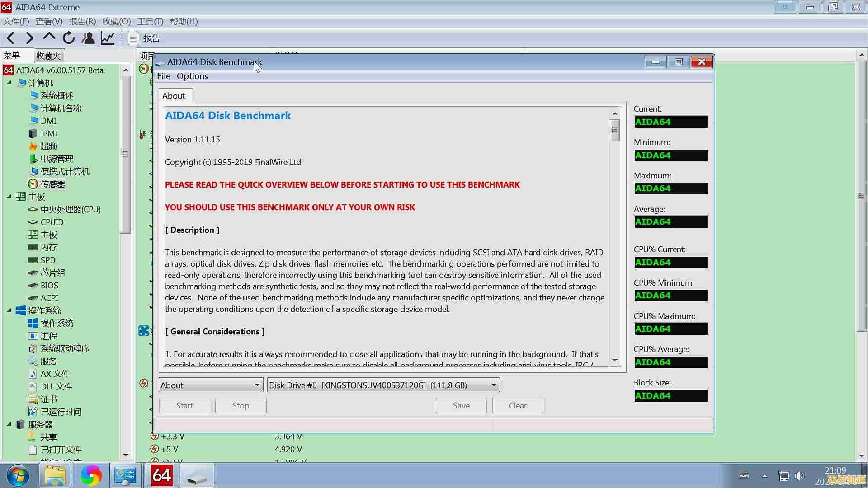The image size is (868, 488).
Task: Click AIDA64 icon in Windows taskbar
Action: (161, 476)
